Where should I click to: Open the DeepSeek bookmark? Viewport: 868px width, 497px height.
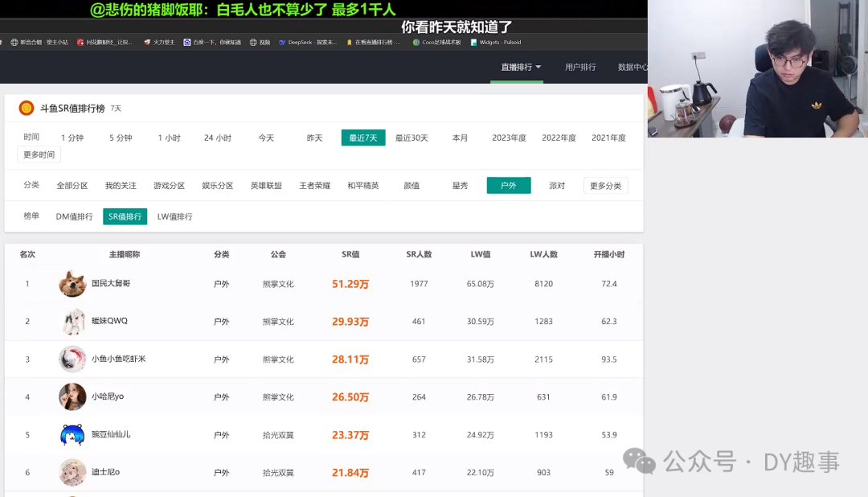click(x=308, y=42)
